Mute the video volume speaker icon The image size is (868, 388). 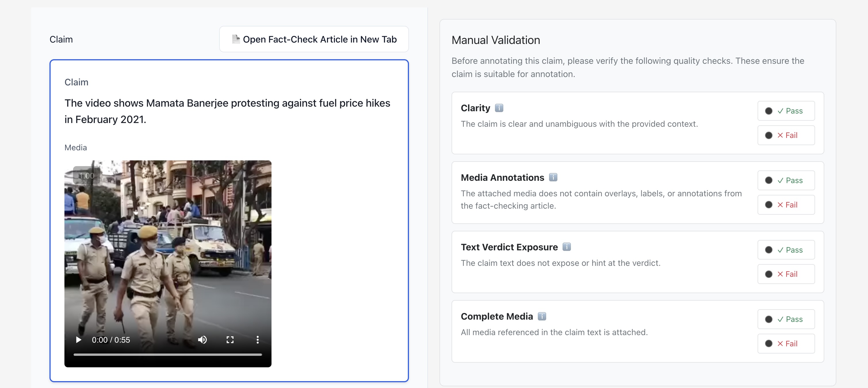[x=202, y=339]
